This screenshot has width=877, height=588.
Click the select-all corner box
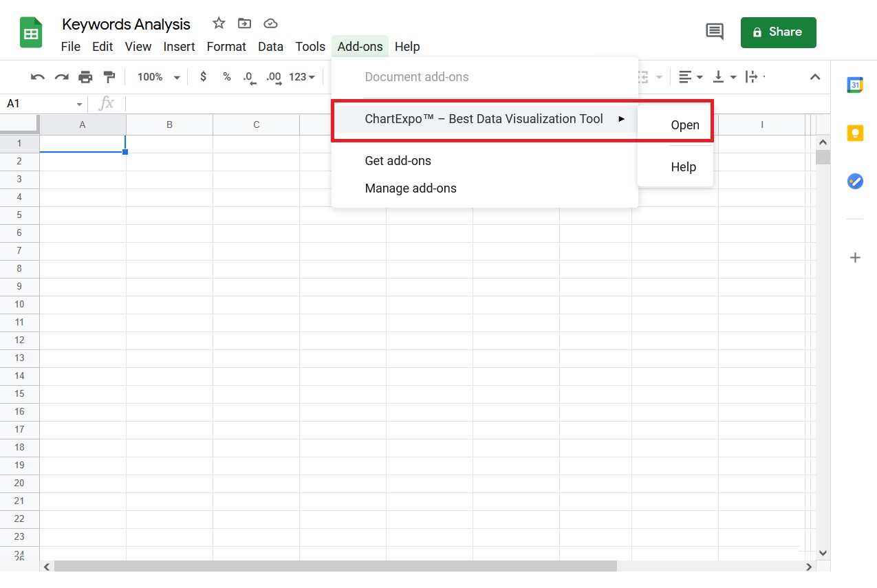point(19,124)
